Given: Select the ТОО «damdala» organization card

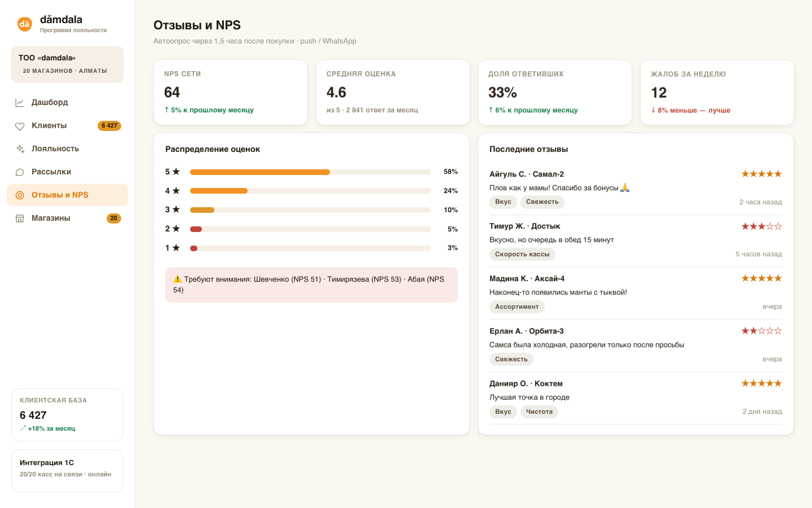Looking at the screenshot, I should [x=67, y=64].
